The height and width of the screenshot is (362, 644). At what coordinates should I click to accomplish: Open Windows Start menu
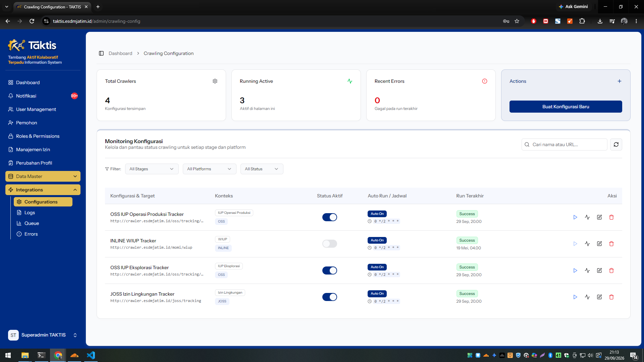pos(8,355)
